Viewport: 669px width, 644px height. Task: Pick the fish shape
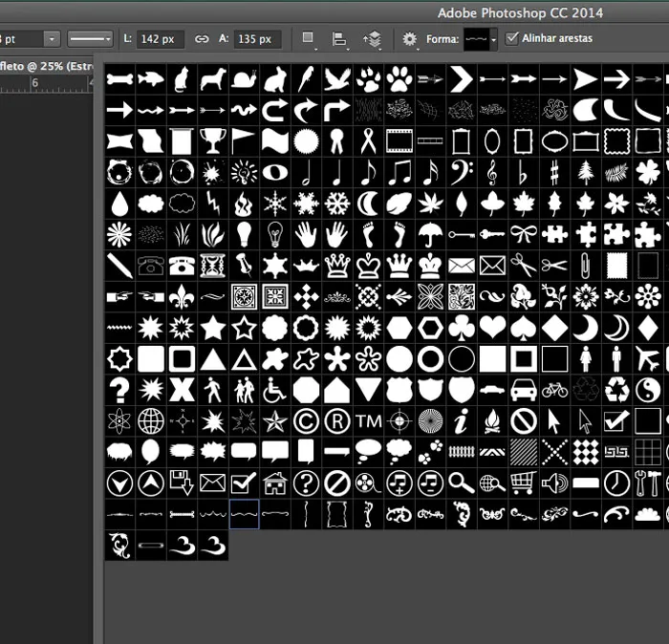coord(151,79)
